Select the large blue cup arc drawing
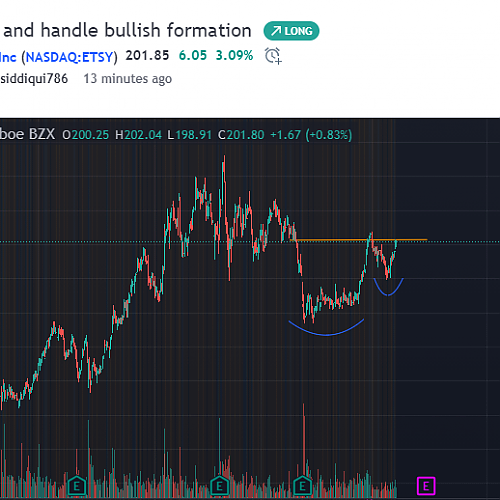 click(x=326, y=328)
